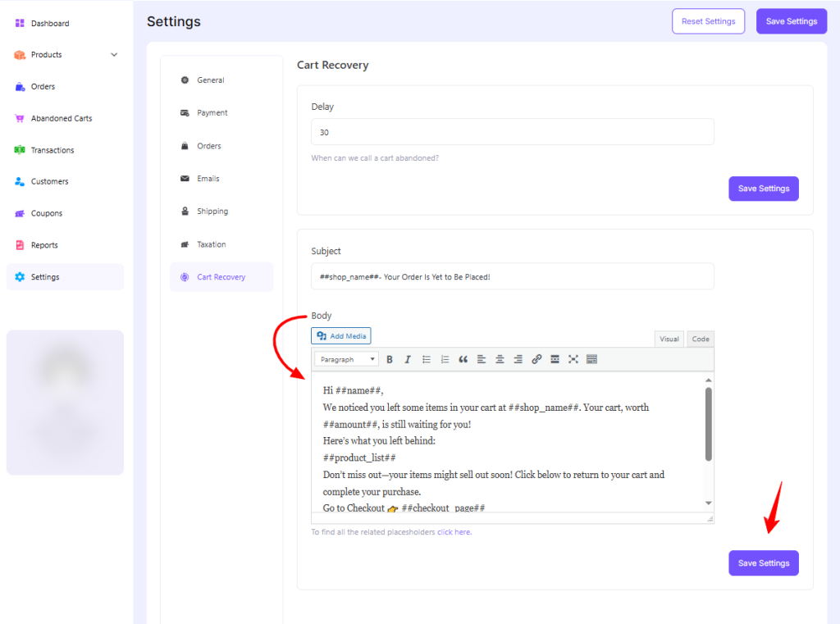
Task: Click Save Settings in page header
Action: 792,21
